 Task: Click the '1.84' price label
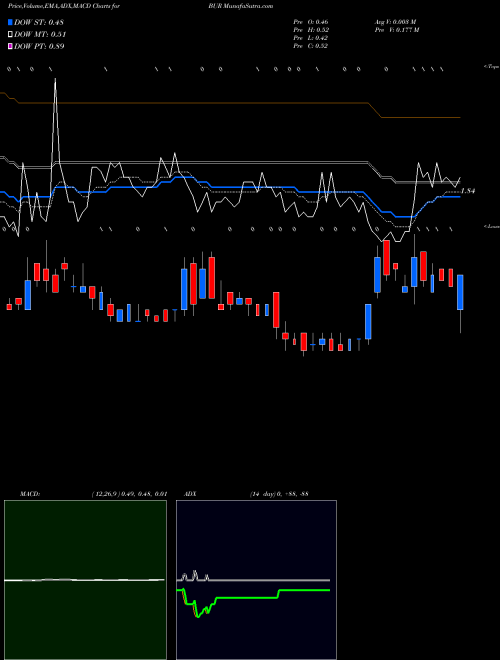click(468, 191)
